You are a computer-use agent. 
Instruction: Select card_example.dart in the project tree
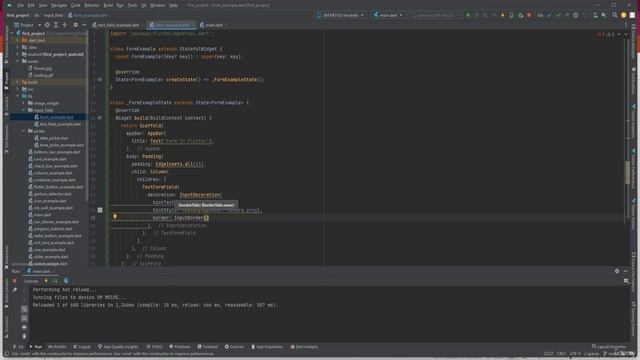point(47,159)
